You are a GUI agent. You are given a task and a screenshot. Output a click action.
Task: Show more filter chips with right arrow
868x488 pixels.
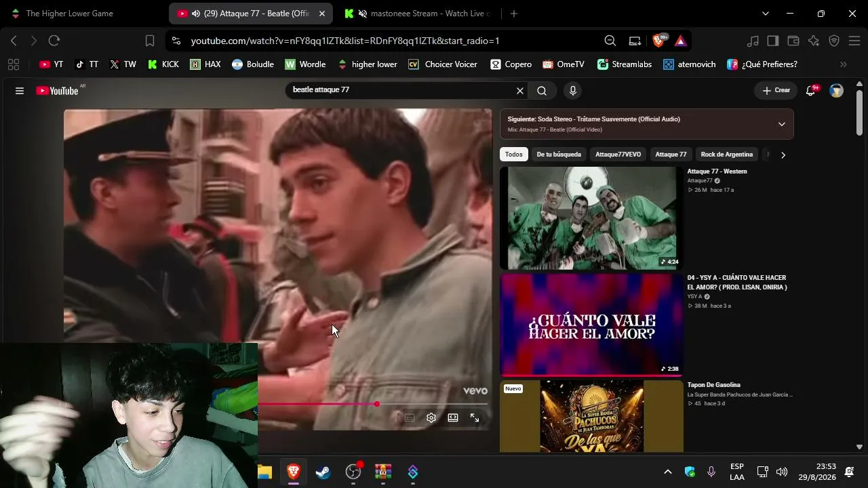[783, 155]
